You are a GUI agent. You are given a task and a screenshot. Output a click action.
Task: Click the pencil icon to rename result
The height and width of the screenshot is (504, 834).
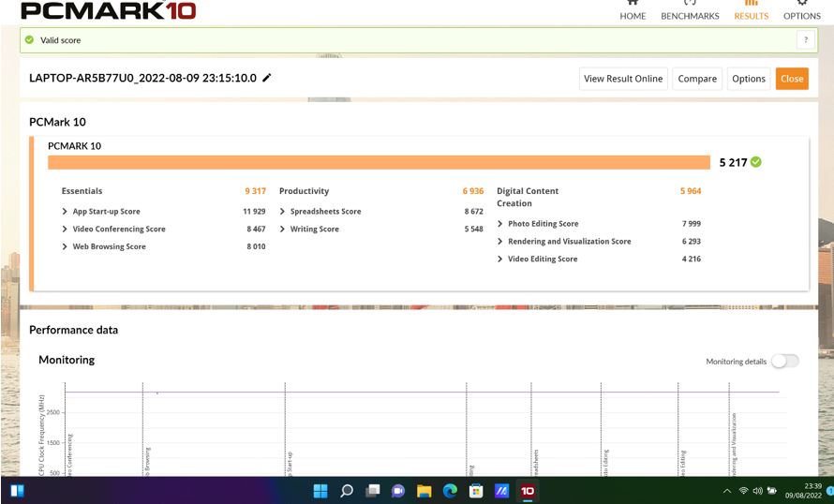(x=267, y=78)
